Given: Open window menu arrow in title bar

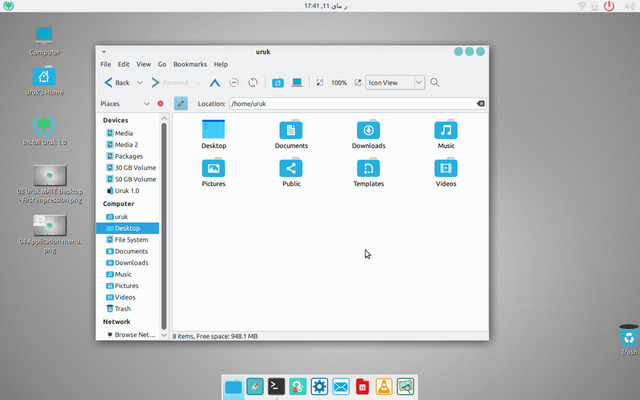Looking at the screenshot, I should [x=104, y=52].
